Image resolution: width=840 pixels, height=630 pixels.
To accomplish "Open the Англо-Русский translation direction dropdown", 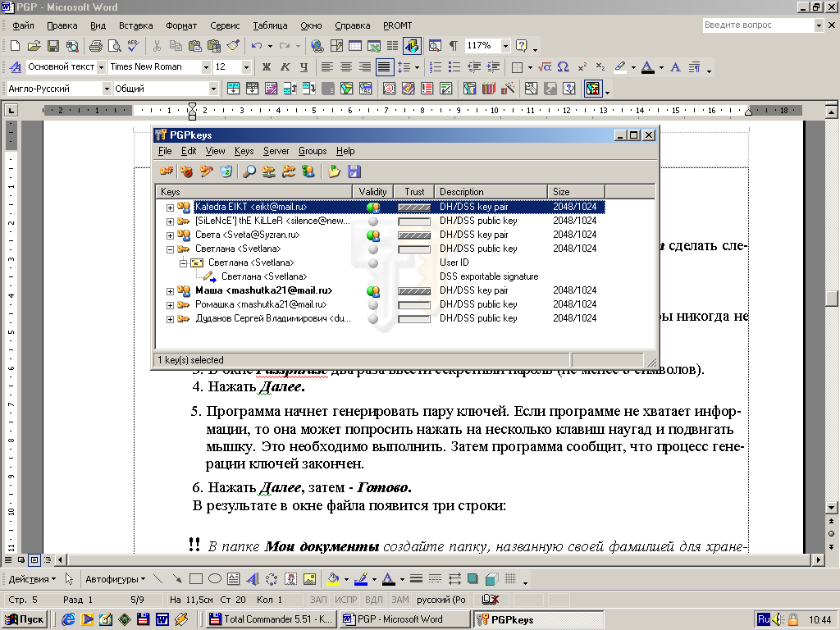I will 107,89.
